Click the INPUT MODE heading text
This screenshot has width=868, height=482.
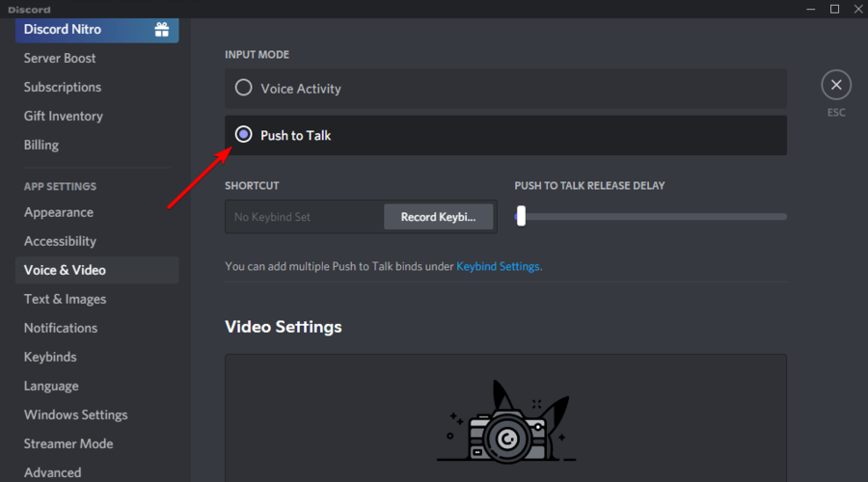pos(257,55)
